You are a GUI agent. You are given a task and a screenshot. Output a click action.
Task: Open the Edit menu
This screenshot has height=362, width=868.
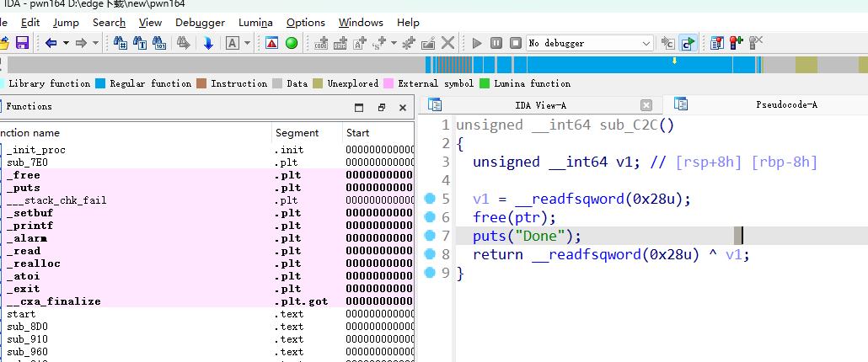30,23
